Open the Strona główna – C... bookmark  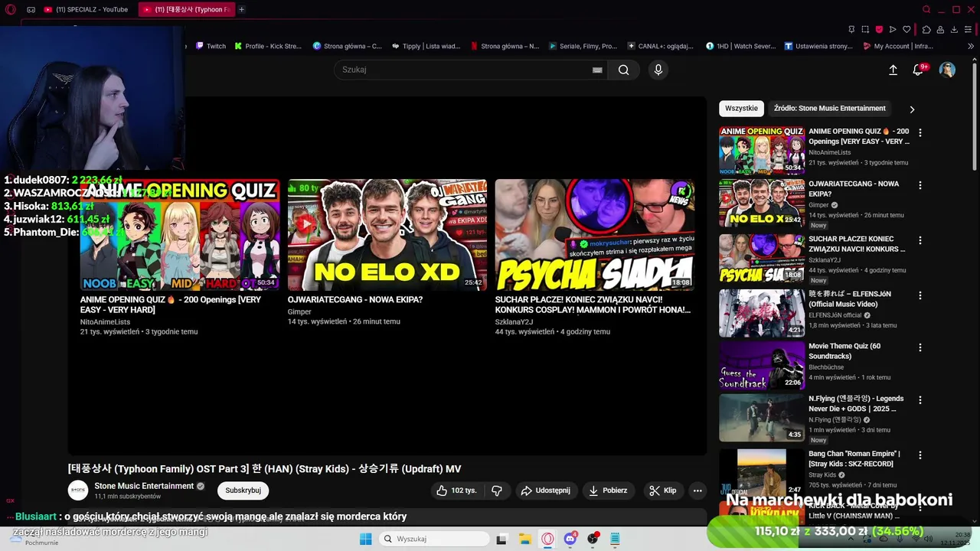click(x=347, y=46)
